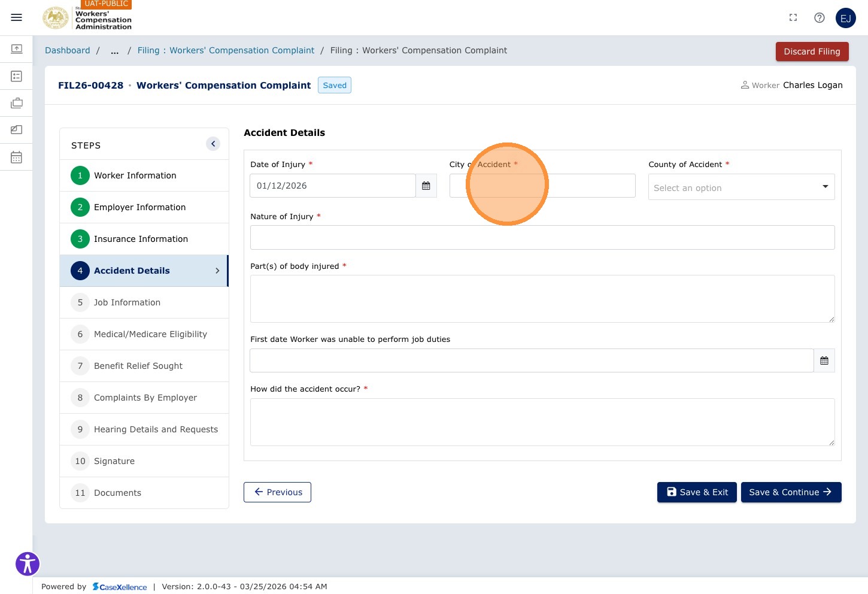
Task: Click the Previous button
Action: tap(277, 492)
